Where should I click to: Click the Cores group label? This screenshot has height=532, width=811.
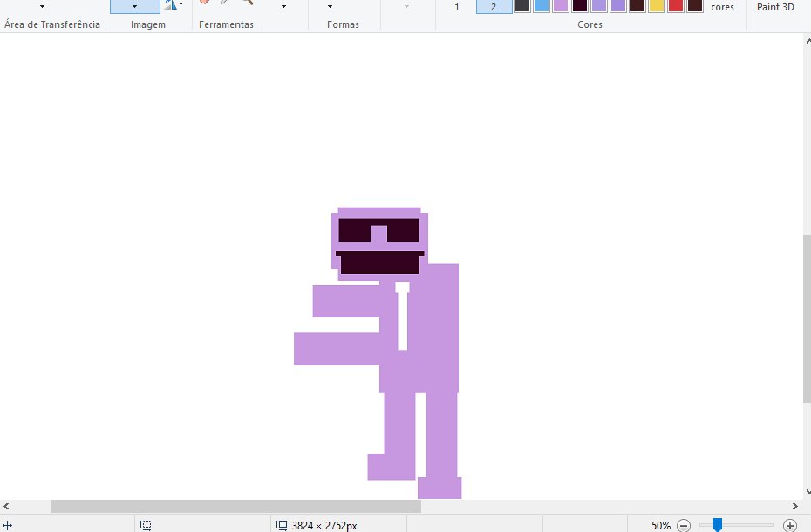[590, 24]
